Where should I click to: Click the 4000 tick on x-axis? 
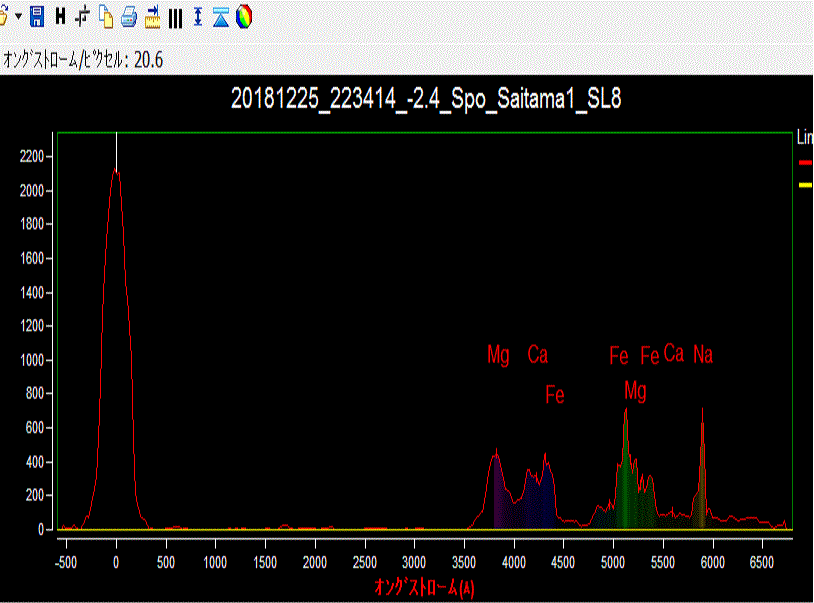click(x=514, y=563)
